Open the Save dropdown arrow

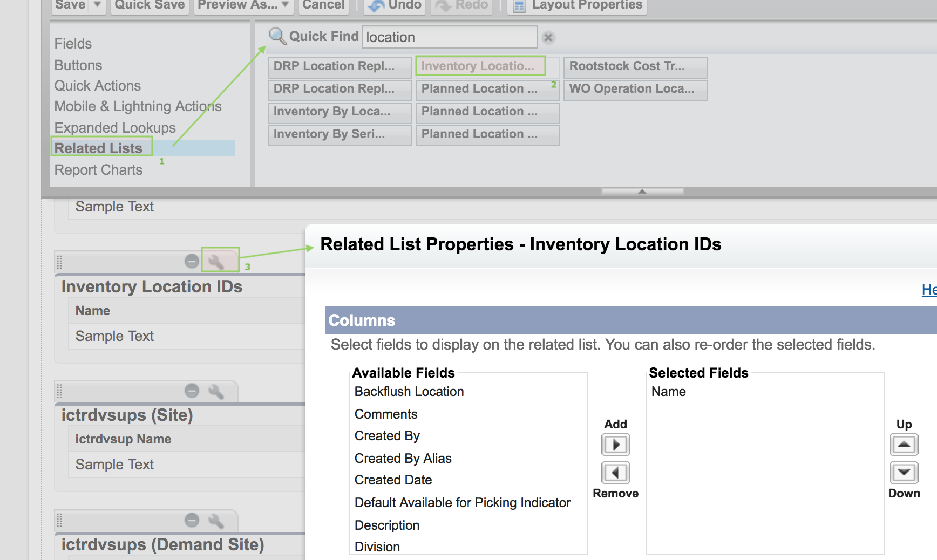[x=97, y=5]
